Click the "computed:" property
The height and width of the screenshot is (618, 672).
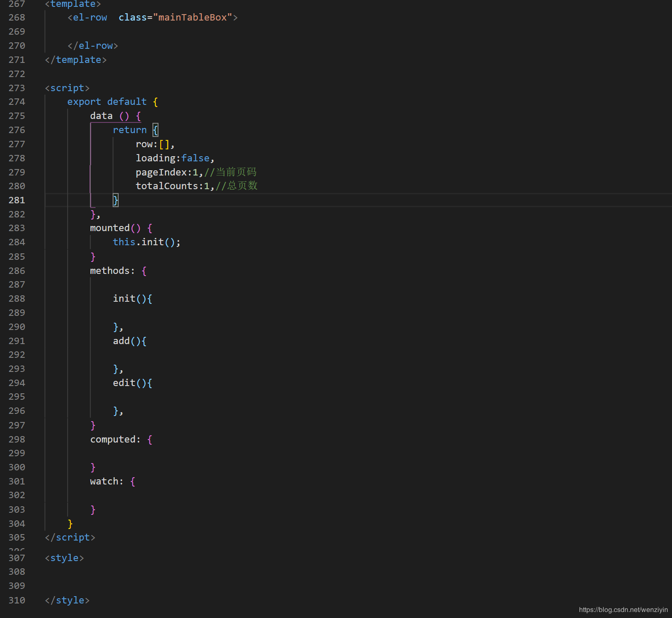[x=115, y=440]
